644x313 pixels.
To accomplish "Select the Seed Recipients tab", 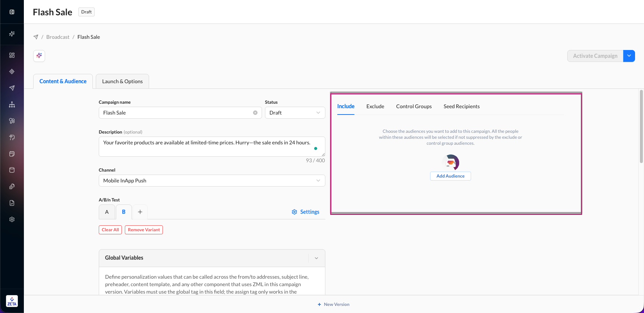I will point(462,106).
